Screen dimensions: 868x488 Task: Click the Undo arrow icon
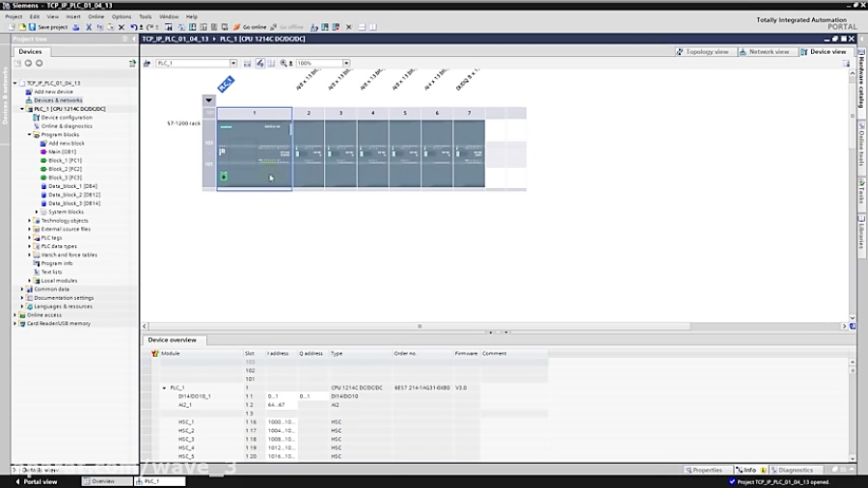pos(133,27)
